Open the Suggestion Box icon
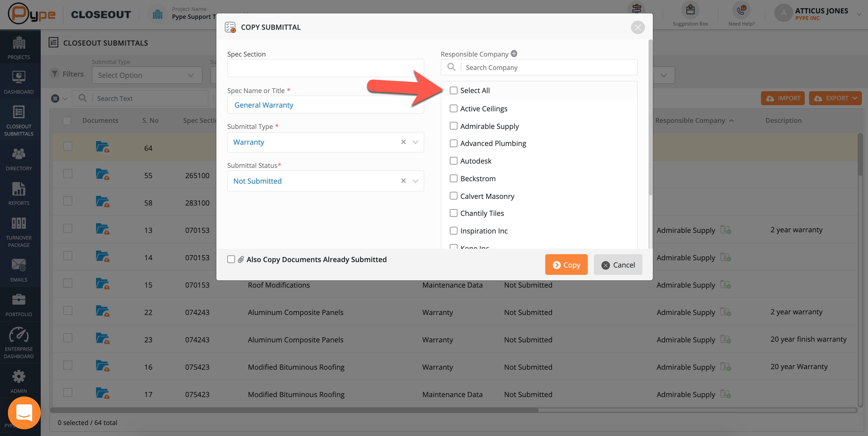 (x=690, y=10)
